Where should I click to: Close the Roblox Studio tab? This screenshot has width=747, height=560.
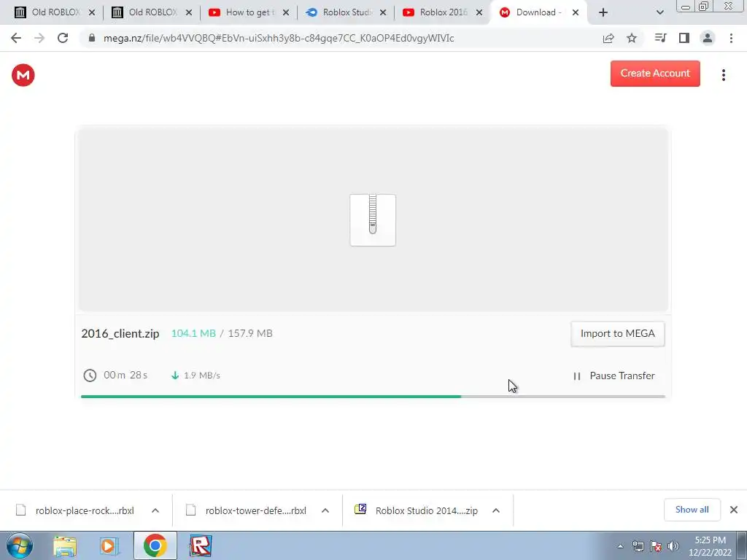[383, 13]
